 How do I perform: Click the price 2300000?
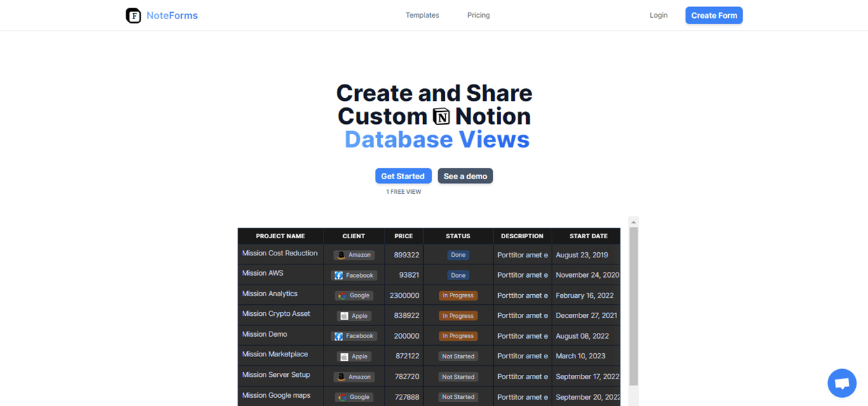[404, 295]
